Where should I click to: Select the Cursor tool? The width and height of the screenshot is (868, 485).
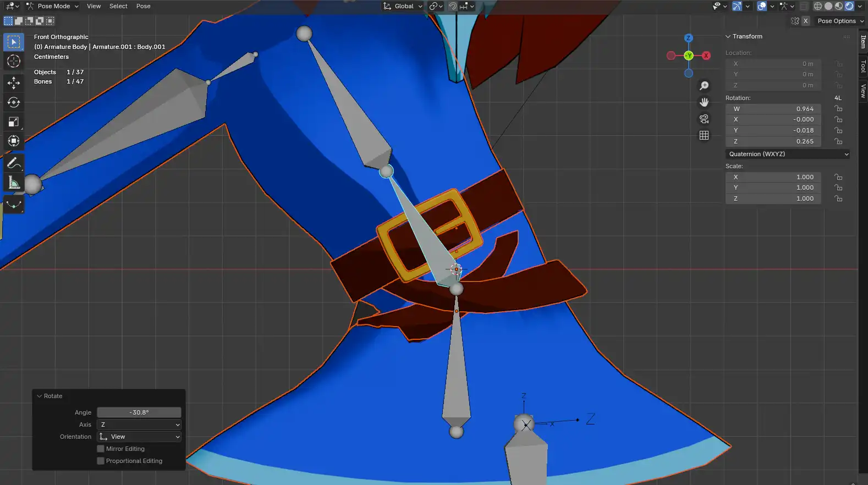(14, 62)
